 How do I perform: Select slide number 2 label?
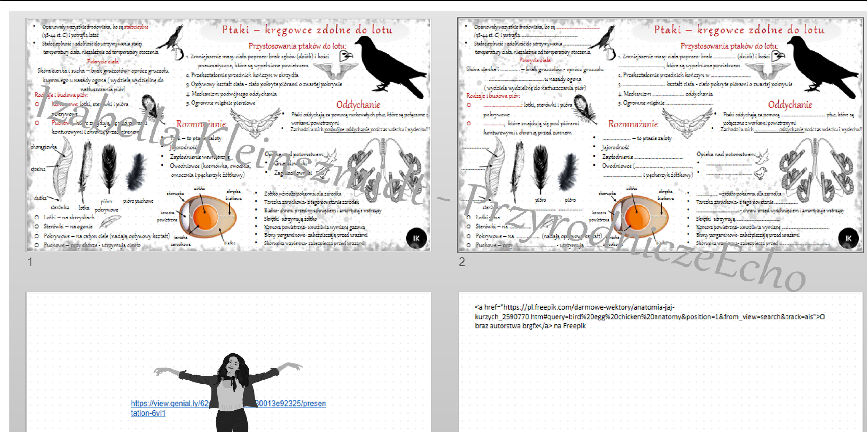coord(462,262)
